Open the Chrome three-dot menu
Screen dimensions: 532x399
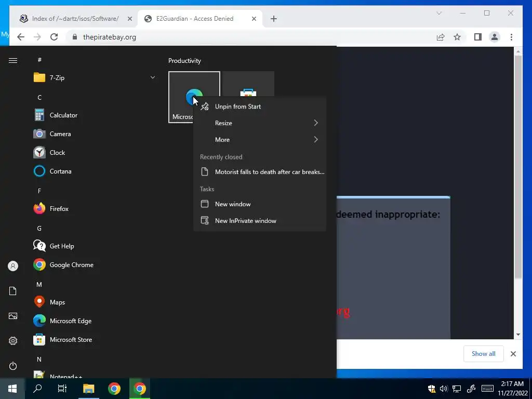coord(511,37)
